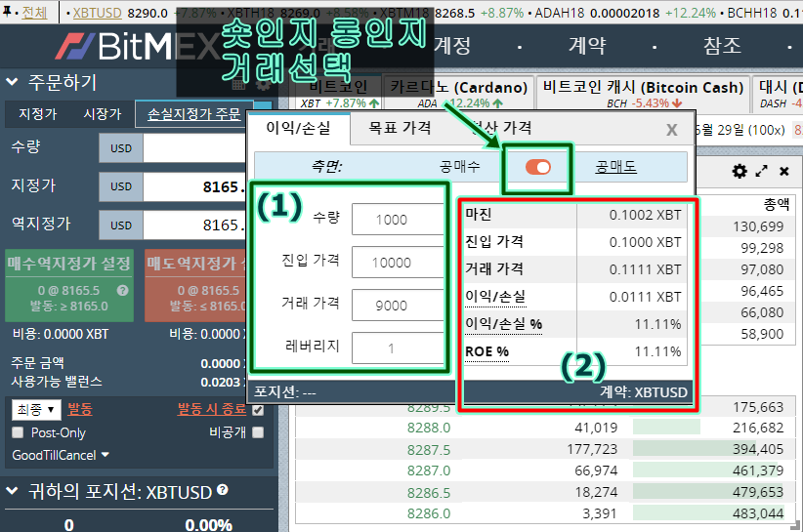This screenshot has width=803, height=532.
Task: Expand the GoodTillCancel dropdown
Action: click(x=61, y=455)
